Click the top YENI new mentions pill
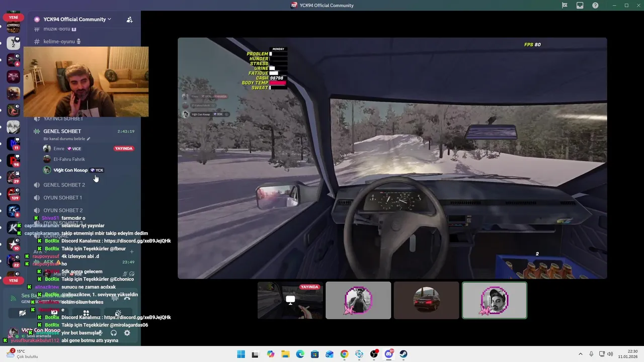 click(x=14, y=17)
